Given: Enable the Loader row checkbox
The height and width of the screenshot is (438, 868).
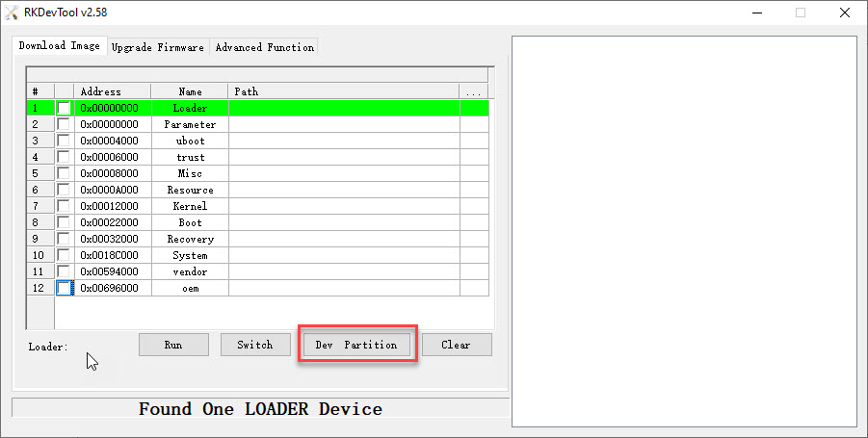Looking at the screenshot, I should tap(64, 108).
